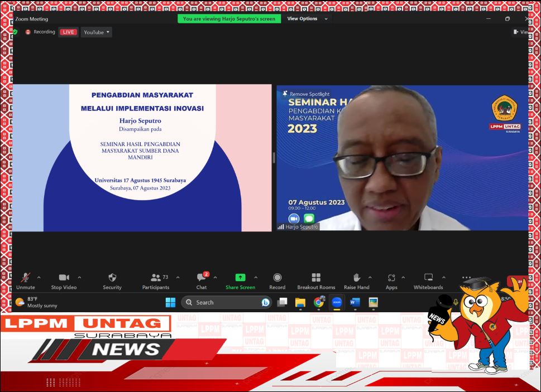
Task: Open Whiteboards
Action: pos(428,281)
